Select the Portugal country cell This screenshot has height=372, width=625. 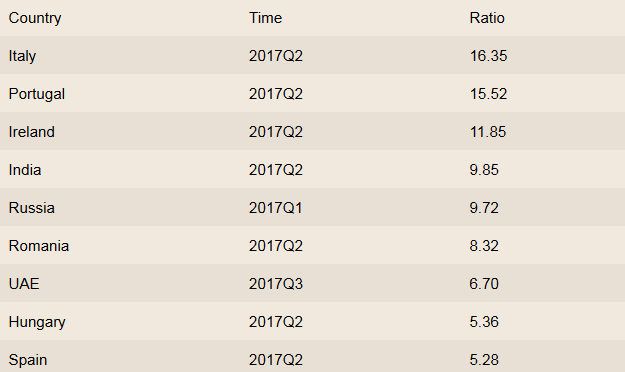tap(37, 94)
